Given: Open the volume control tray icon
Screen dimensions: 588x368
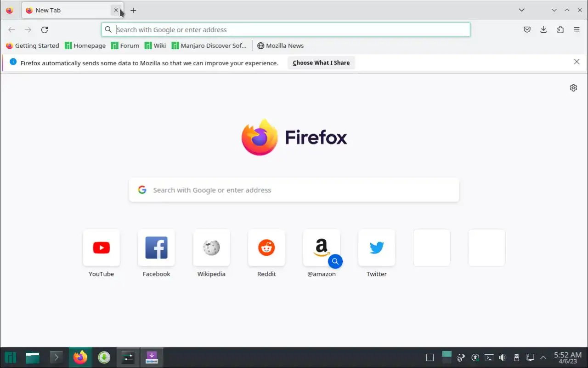Looking at the screenshot, I should point(503,357).
